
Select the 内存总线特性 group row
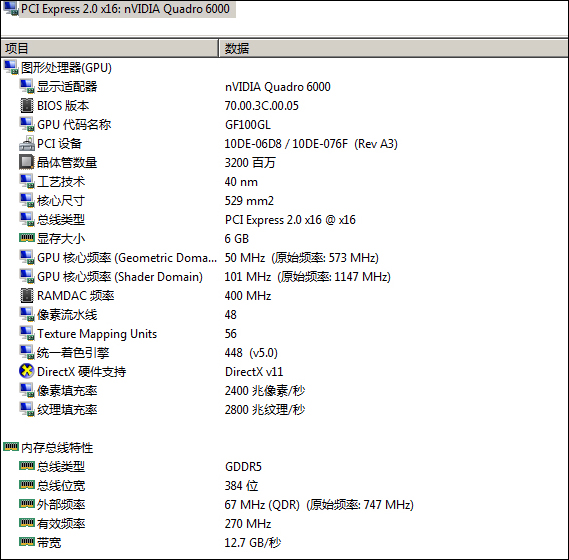tap(57, 447)
